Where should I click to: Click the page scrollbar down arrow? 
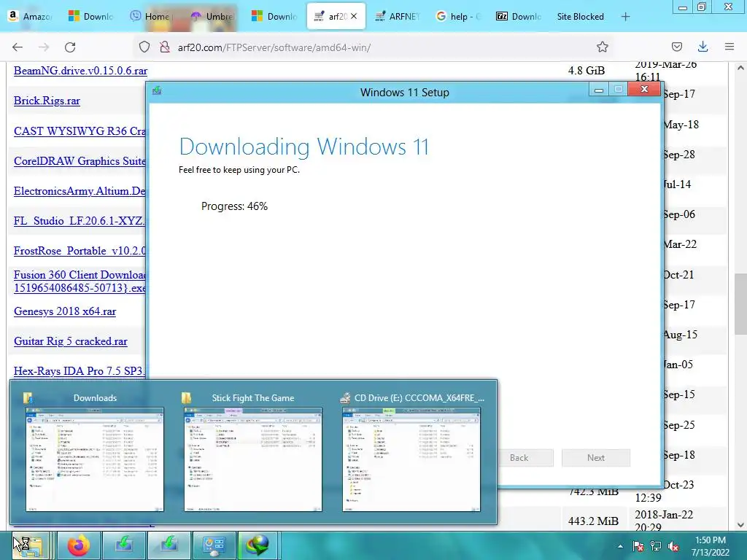(740, 525)
